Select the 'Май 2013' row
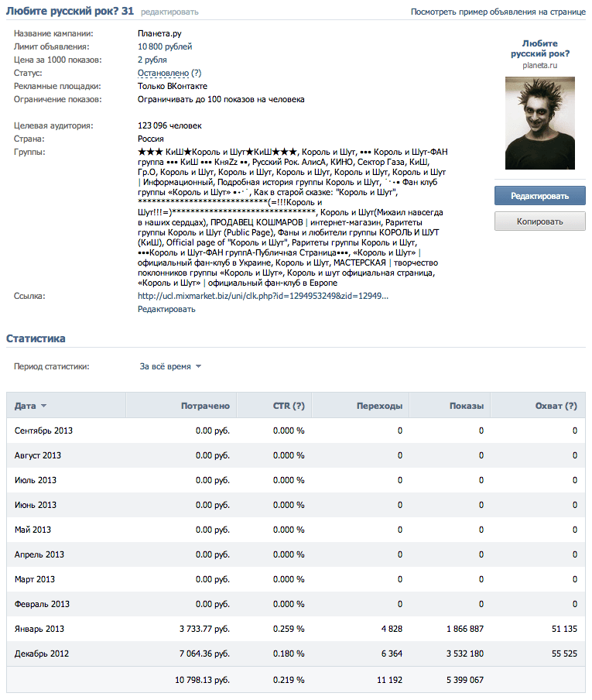 point(296,530)
